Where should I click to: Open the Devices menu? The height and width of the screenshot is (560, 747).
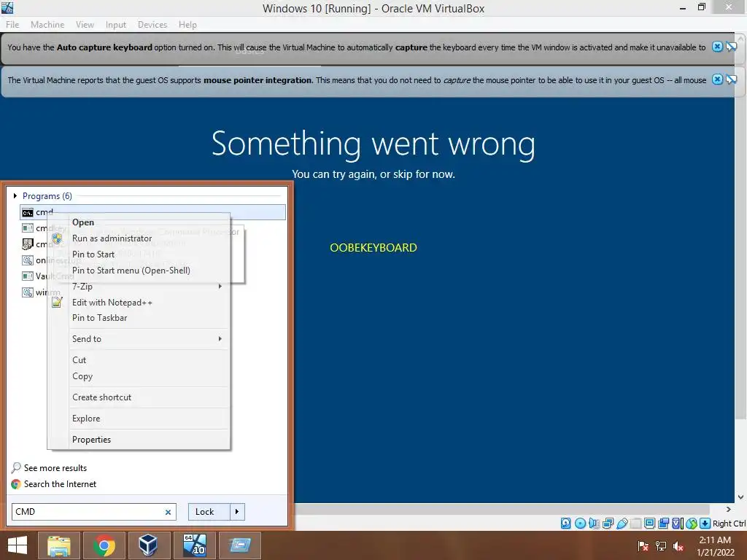coord(152,25)
